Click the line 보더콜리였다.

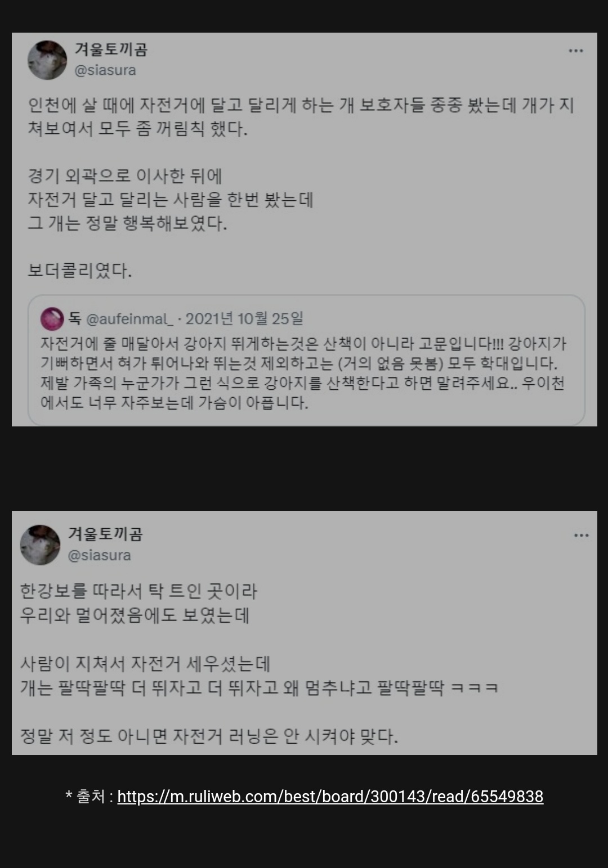tap(79, 271)
